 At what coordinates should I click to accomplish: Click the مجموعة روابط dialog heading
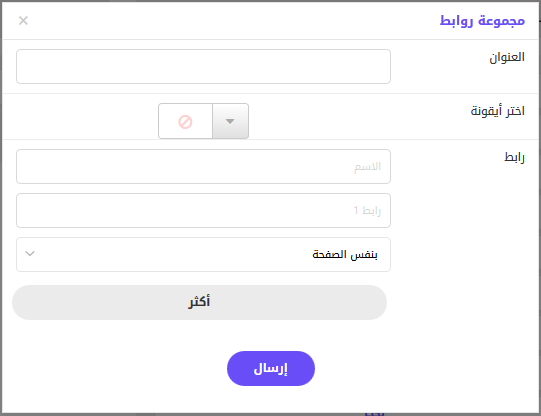tap(482, 21)
